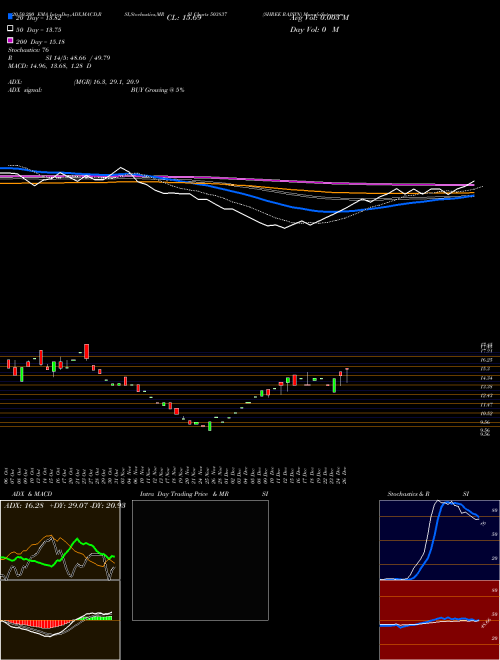This screenshot has height=660, width=500.
Task: Click the 15.3 price axis label
Action: pos(485,369)
